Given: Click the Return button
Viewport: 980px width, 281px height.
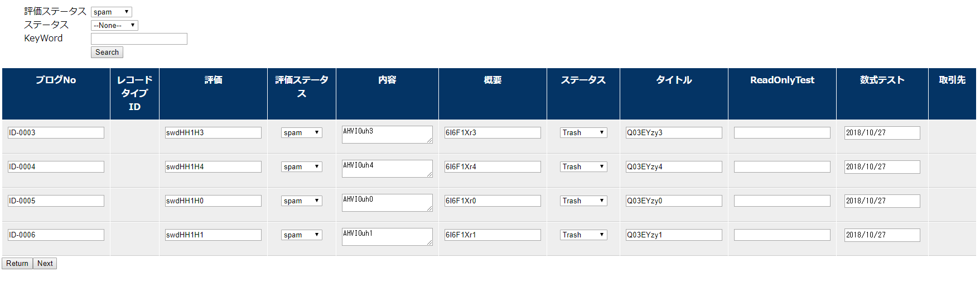Looking at the screenshot, I should (x=17, y=263).
